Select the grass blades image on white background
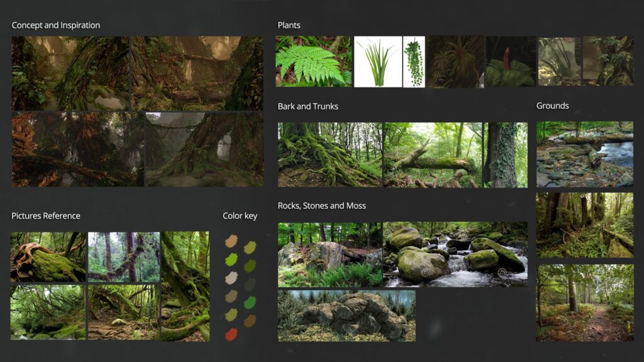The image size is (644, 362). tap(378, 62)
